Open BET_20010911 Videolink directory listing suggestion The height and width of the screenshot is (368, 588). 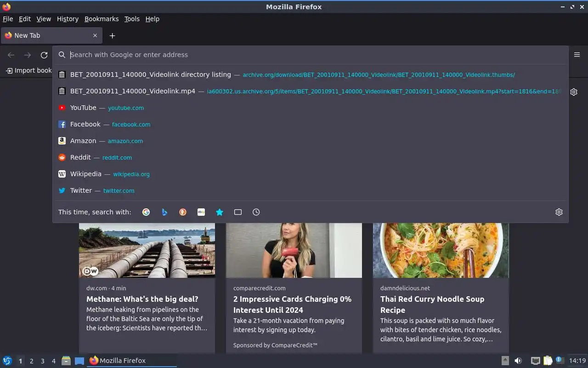pyautogui.click(x=311, y=75)
